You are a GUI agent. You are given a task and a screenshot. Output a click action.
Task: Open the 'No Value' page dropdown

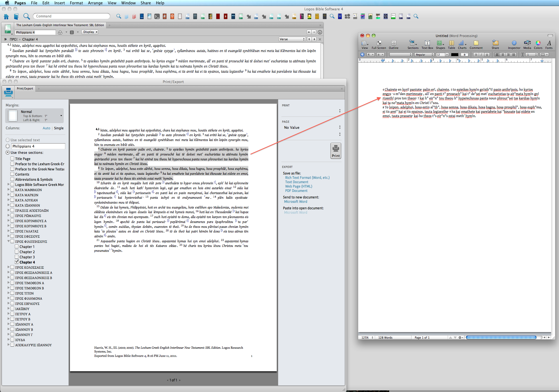pyautogui.click(x=312, y=127)
